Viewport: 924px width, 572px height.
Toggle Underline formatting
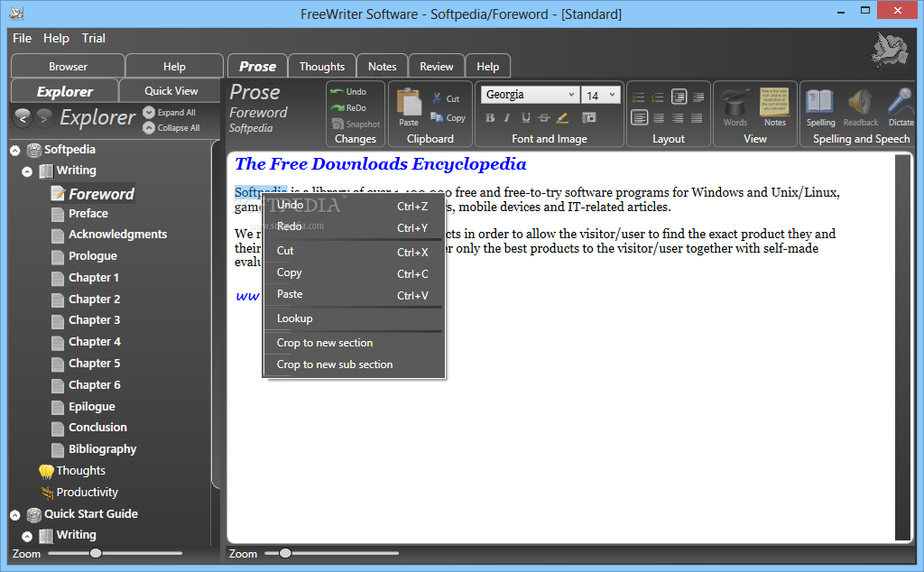tap(526, 118)
